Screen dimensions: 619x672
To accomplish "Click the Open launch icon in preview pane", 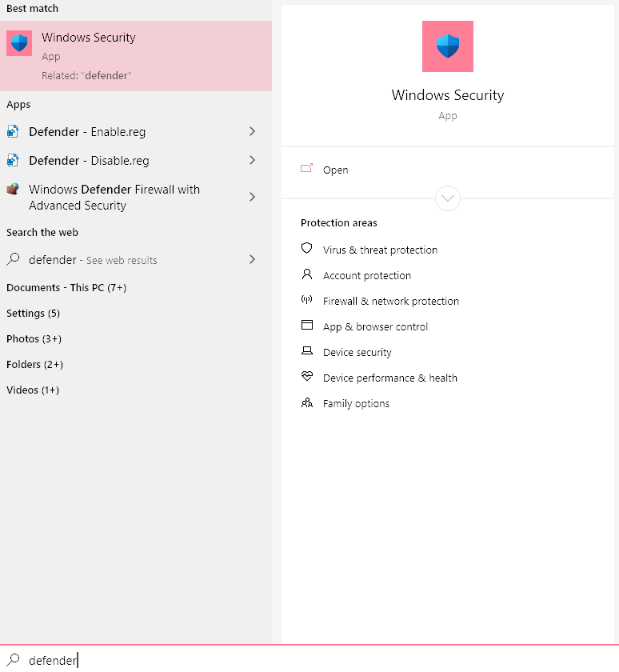I will click(x=307, y=169).
